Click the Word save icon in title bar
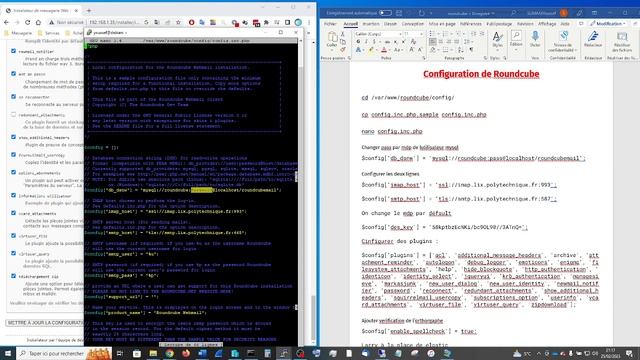Viewport: 640px width, 360px height. pyautogui.click(x=399, y=13)
